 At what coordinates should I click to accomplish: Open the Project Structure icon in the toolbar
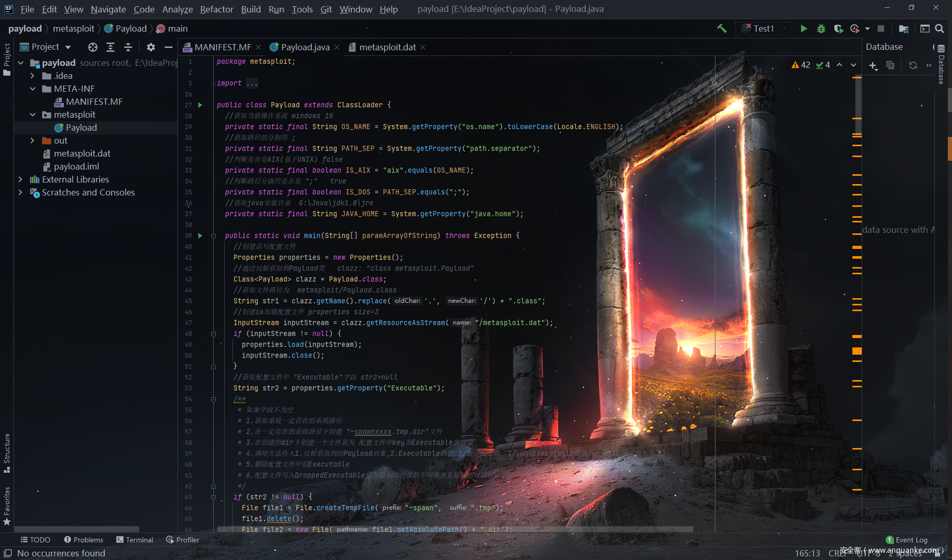(x=904, y=29)
